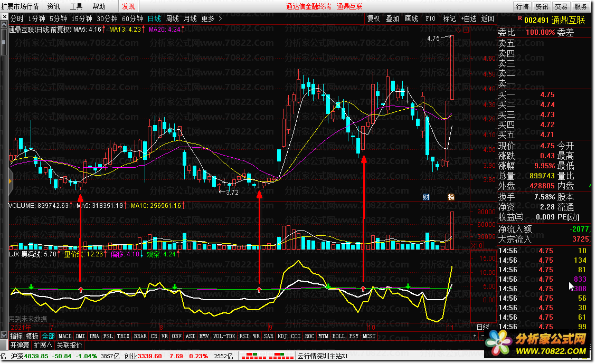The height and width of the screenshot is (364, 596).
Task: Select the 全部 indicator category
Action: (x=48, y=336)
